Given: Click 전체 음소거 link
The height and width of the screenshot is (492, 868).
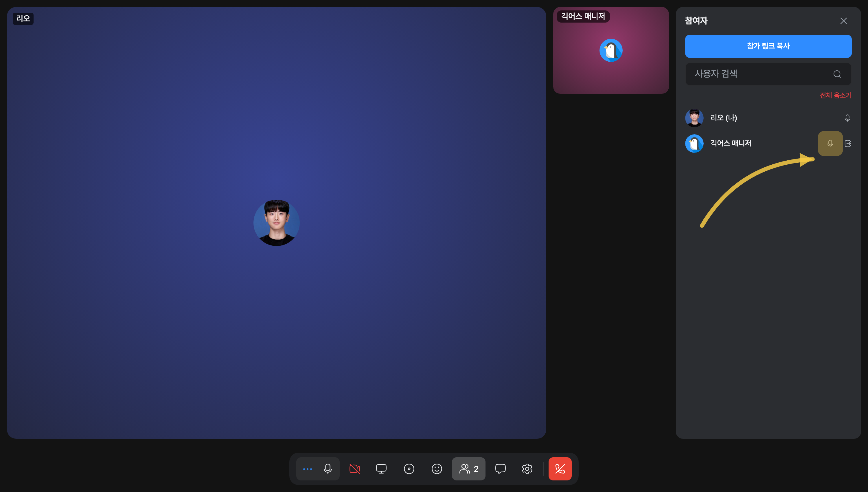Looking at the screenshot, I should click(x=836, y=95).
